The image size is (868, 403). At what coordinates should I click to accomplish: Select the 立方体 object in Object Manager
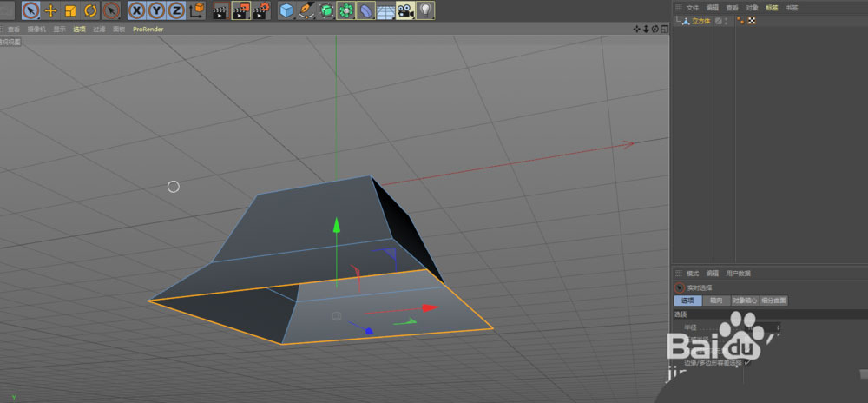tap(700, 21)
